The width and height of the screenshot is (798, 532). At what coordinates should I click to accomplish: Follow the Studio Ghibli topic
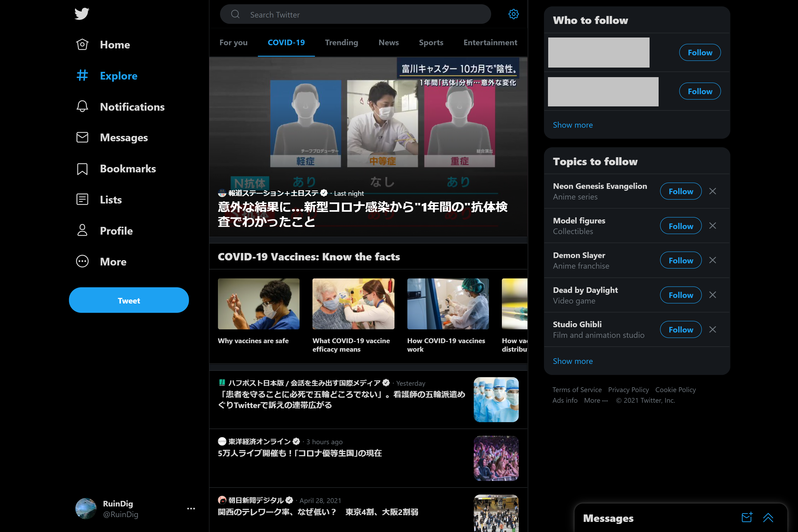click(x=681, y=329)
